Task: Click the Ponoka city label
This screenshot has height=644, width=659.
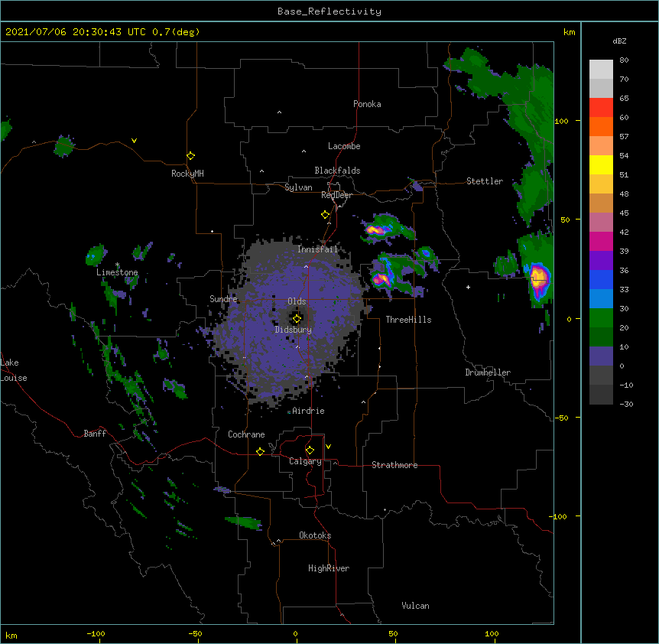Action: tap(367, 104)
